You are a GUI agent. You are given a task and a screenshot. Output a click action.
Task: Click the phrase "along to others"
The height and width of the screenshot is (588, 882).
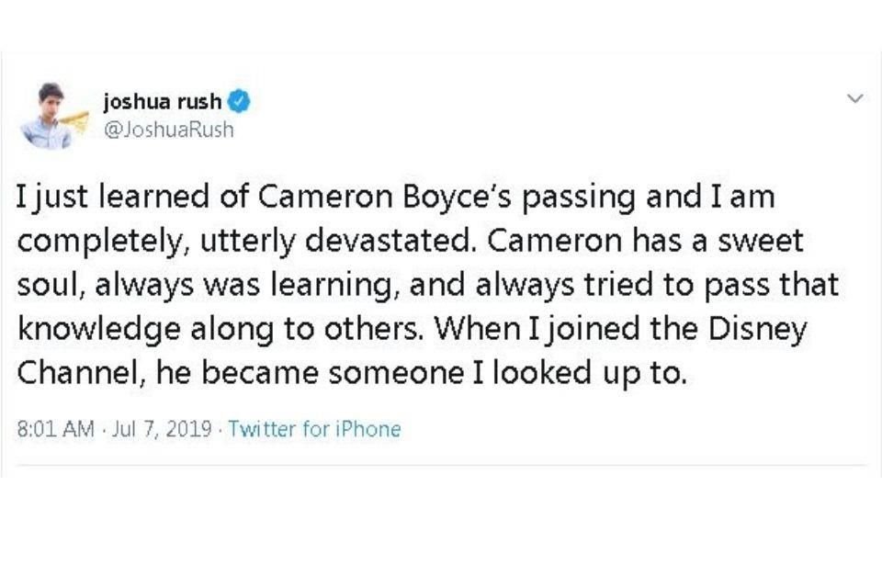point(307,330)
